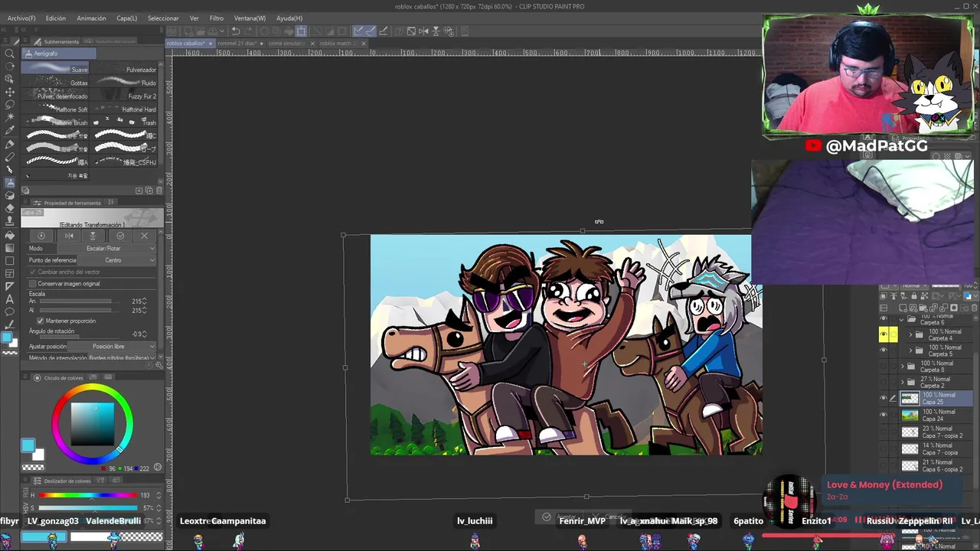Click the Redo arrow in command bar
980x551 pixels.
(249, 31)
